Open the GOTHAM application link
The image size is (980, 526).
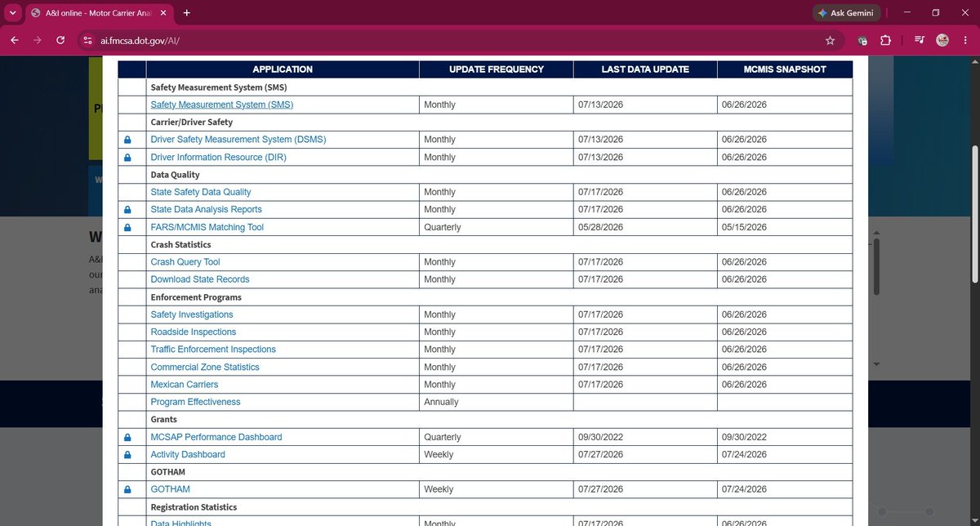pos(171,489)
